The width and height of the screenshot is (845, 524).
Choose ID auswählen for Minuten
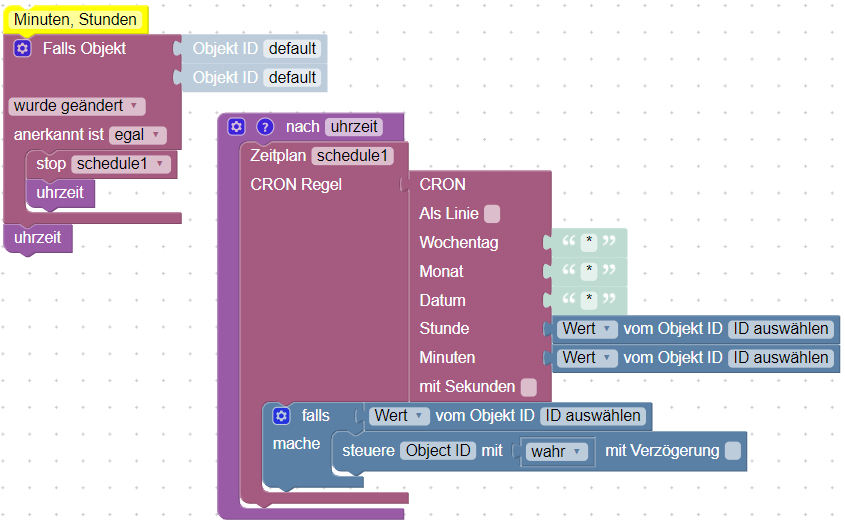click(781, 358)
